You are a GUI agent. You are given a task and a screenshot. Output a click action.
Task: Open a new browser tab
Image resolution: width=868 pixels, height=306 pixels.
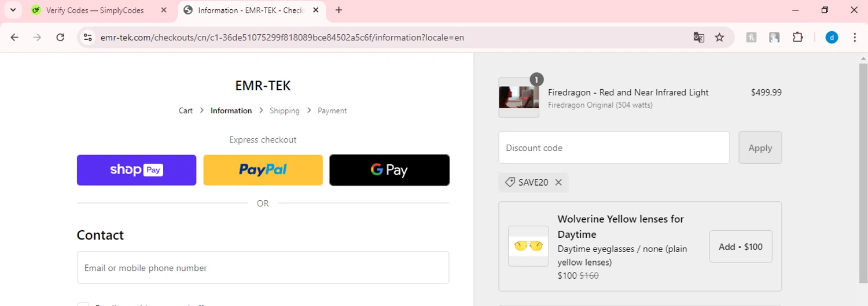pyautogui.click(x=339, y=10)
